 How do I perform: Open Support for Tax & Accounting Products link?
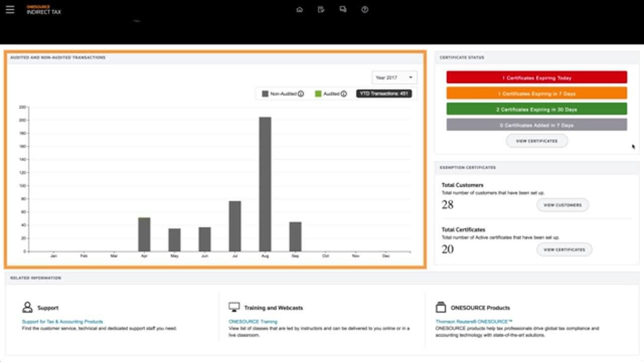(x=62, y=321)
